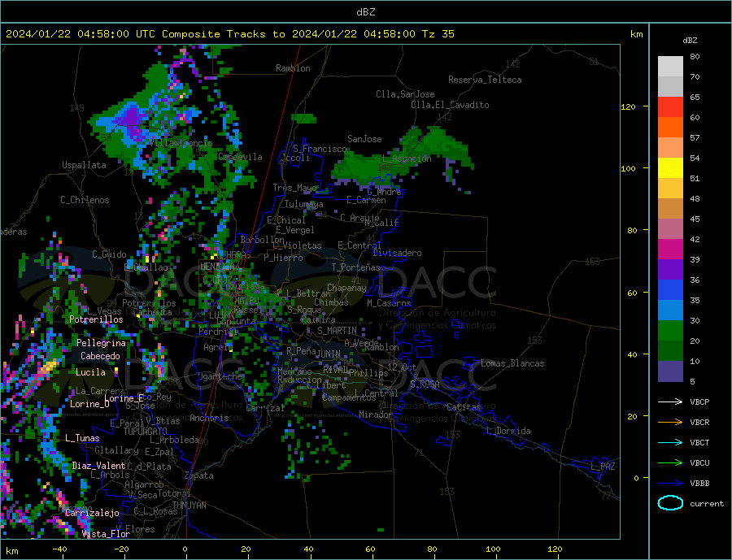Click the 'M_Caseros' map label
732x560 pixels.
[x=389, y=303]
